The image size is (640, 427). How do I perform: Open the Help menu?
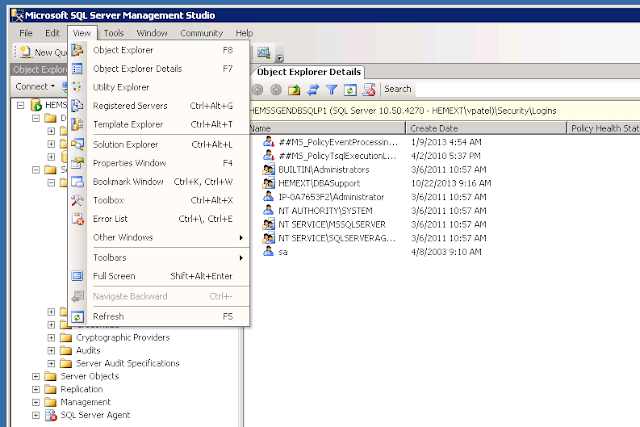point(244,33)
